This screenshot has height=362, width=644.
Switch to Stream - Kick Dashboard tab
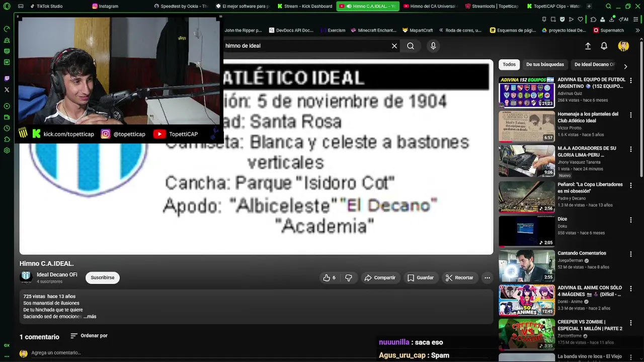(304, 6)
